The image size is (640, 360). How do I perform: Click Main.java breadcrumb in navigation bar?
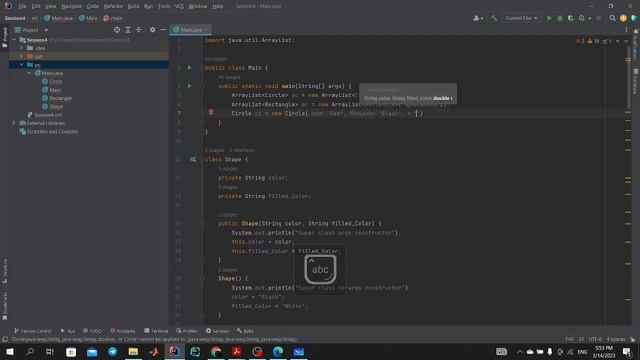coord(58,18)
